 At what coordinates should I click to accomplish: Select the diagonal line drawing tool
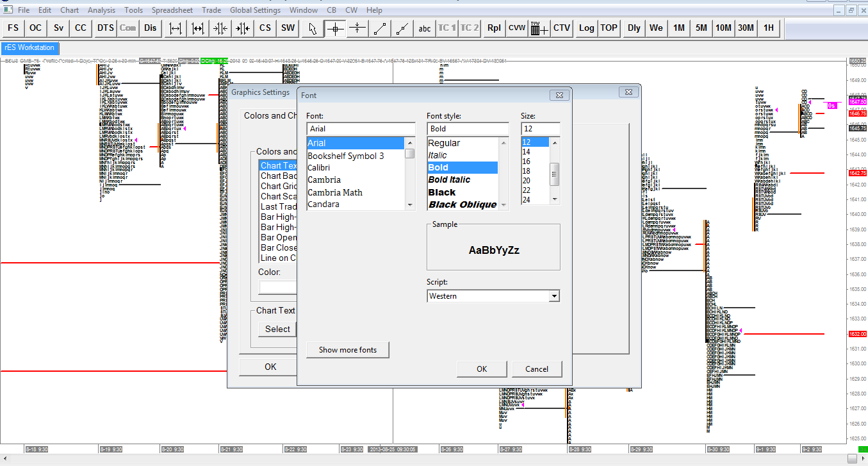(380, 28)
